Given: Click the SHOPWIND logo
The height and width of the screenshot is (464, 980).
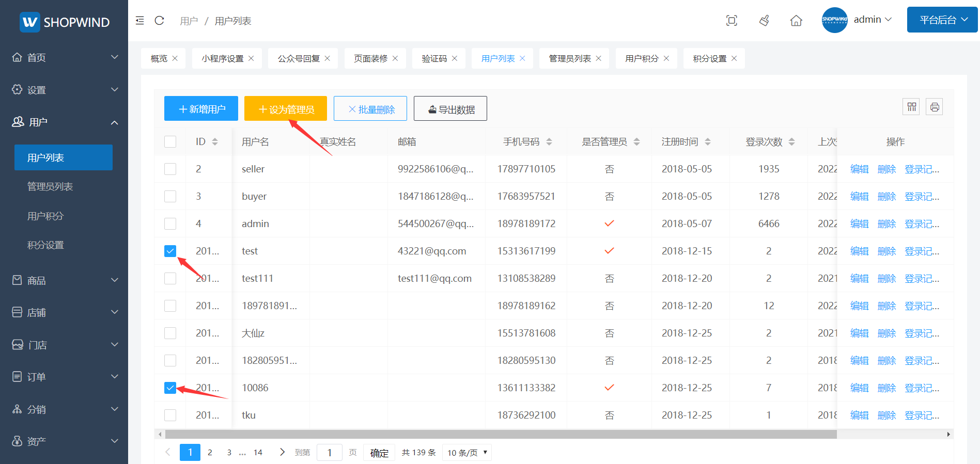Looking at the screenshot, I should 65,22.
